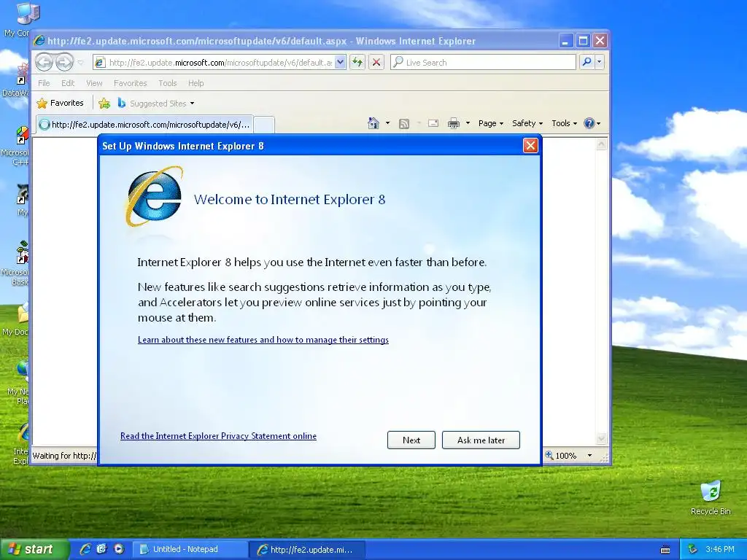
Task: Open Learn about these new features link
Action: pos(263,340)
